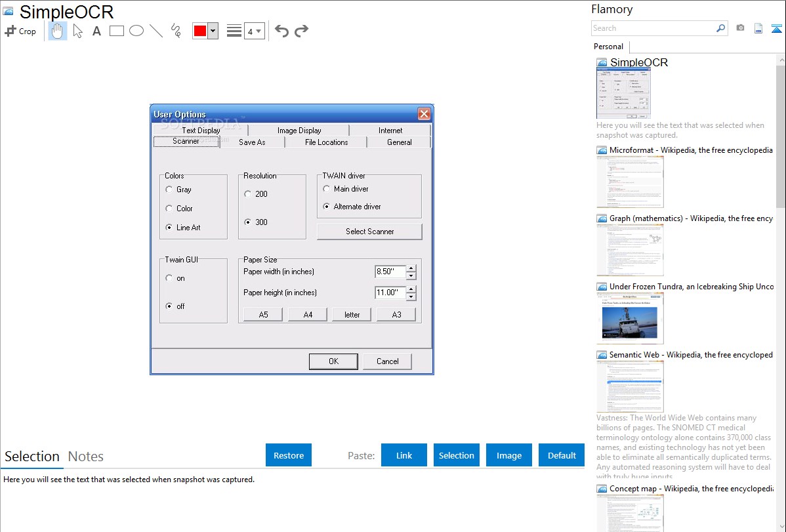
Task: Open Microformat Wikipedia snapshot thumbnail
Action: click(630, 182)
